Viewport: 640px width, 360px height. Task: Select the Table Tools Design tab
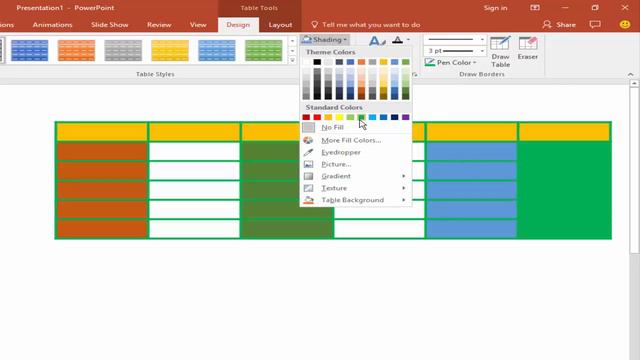(x=238, y=25)
